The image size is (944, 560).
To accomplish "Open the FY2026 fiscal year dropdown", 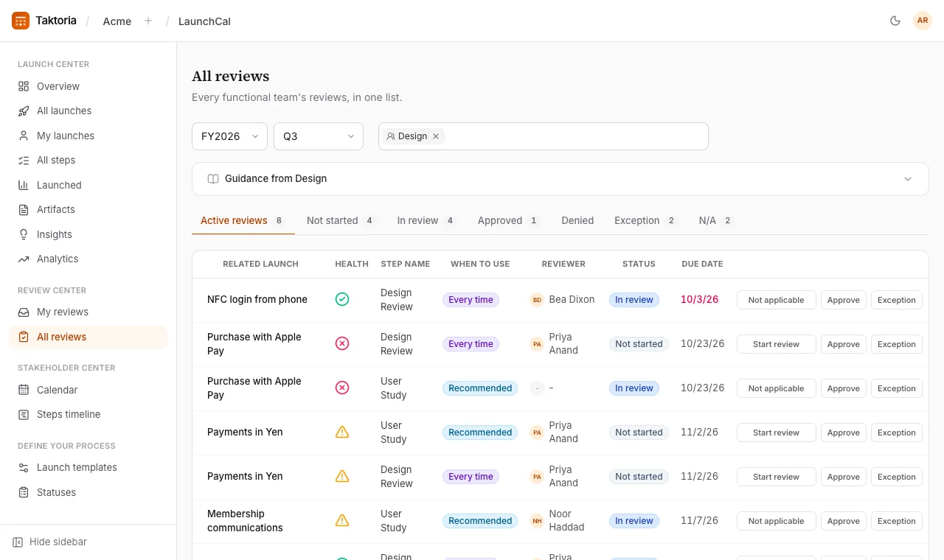I will click(x=229, y=136).
